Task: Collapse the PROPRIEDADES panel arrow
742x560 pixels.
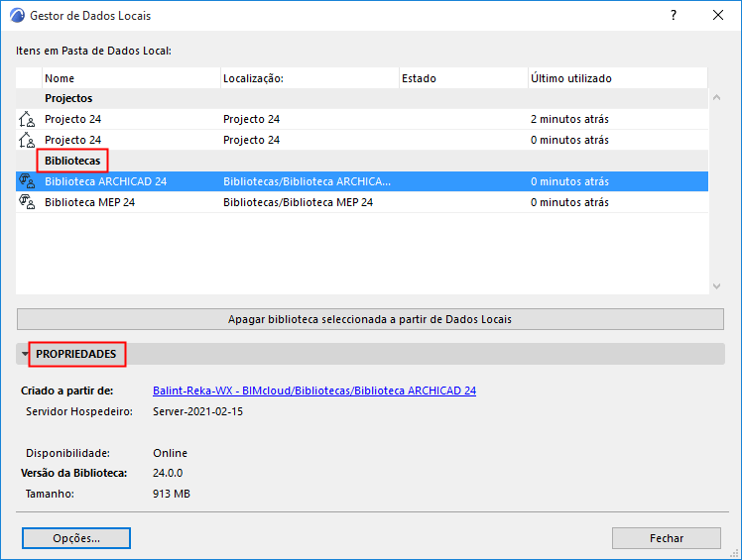Action: pos(25,354)
